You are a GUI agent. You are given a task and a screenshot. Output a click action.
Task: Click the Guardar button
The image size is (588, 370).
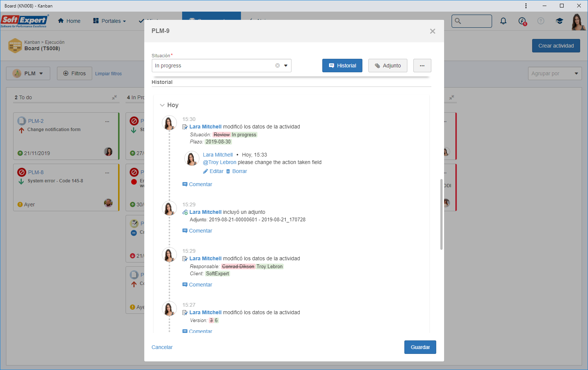point(420,347)
